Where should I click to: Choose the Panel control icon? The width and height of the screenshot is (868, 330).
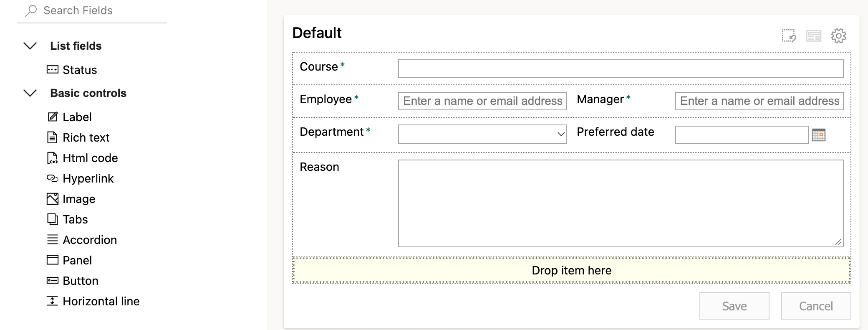pyautogui.click(x=52, y=260)
